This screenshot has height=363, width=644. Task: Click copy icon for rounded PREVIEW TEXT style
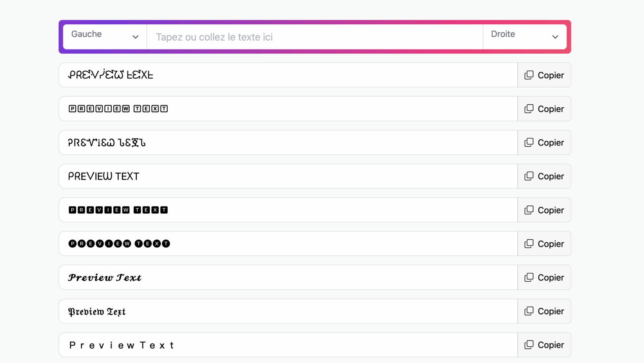pos(529,176)
